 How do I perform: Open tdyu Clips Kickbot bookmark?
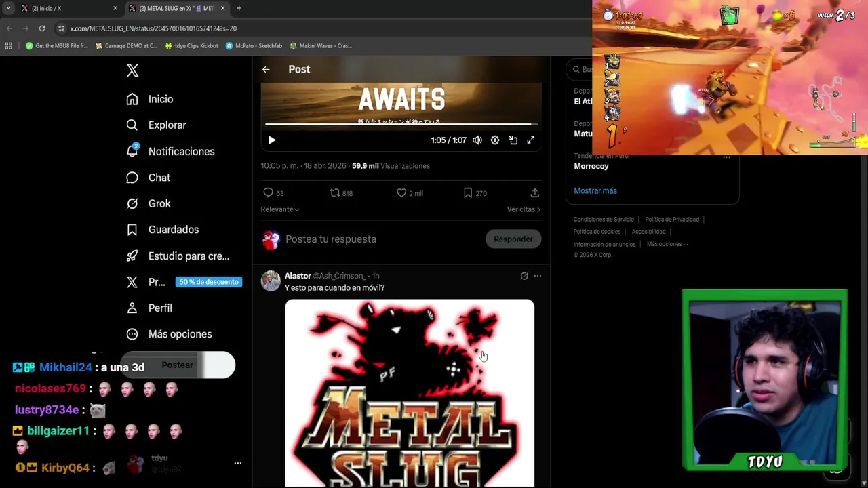(x=192, y=46)
